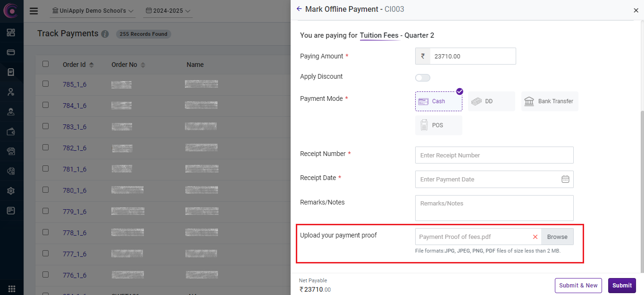Image resolution: width=644 pixels, height=295 pixels.
Task: Click the calendar icon in Receipt Date
Action: [565, 179]
